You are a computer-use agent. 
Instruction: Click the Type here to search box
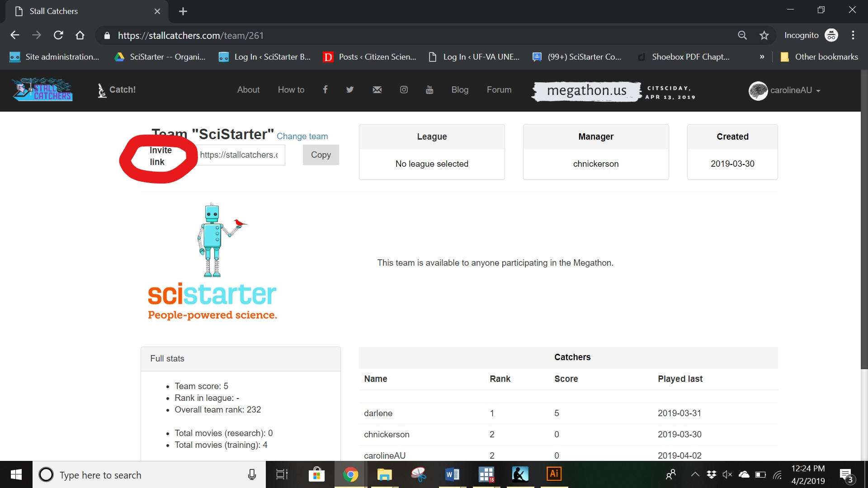pos(149,474)
